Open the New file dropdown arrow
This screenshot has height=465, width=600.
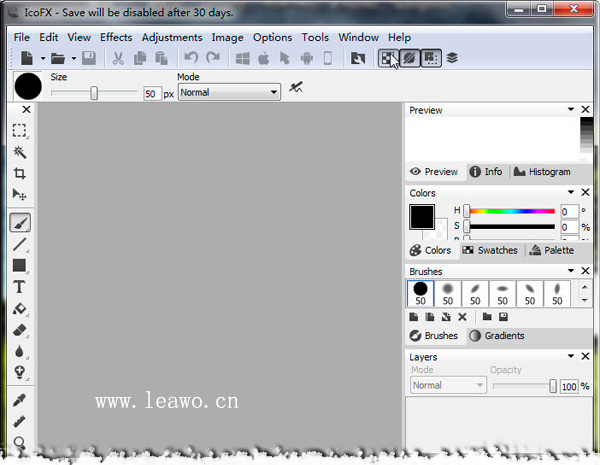43,59
